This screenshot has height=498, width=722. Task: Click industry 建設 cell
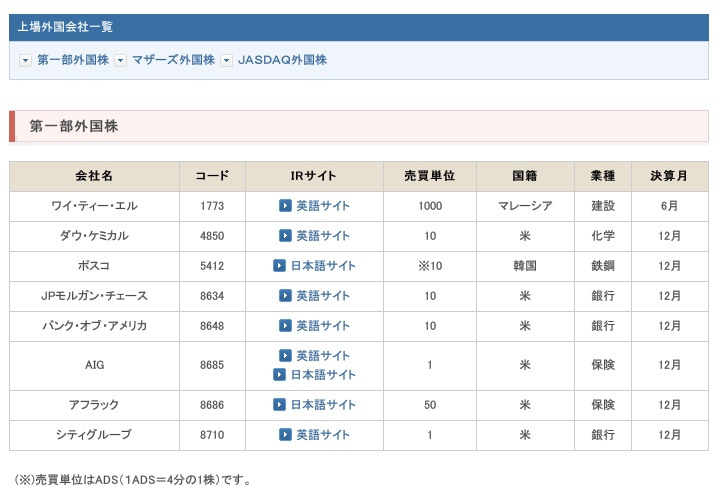click(603, 206)
